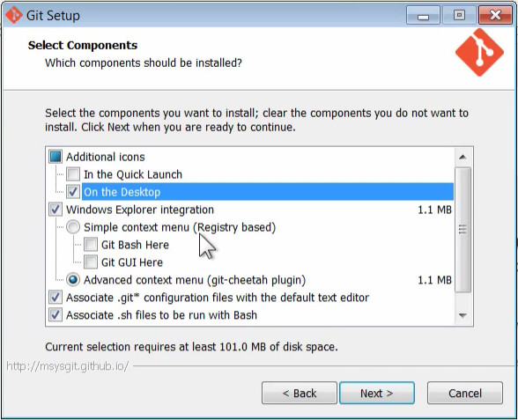This screenshot has height=420, width=518.
Task: Enable In the Quick Launch checkbox
Action: coord(73,174)
